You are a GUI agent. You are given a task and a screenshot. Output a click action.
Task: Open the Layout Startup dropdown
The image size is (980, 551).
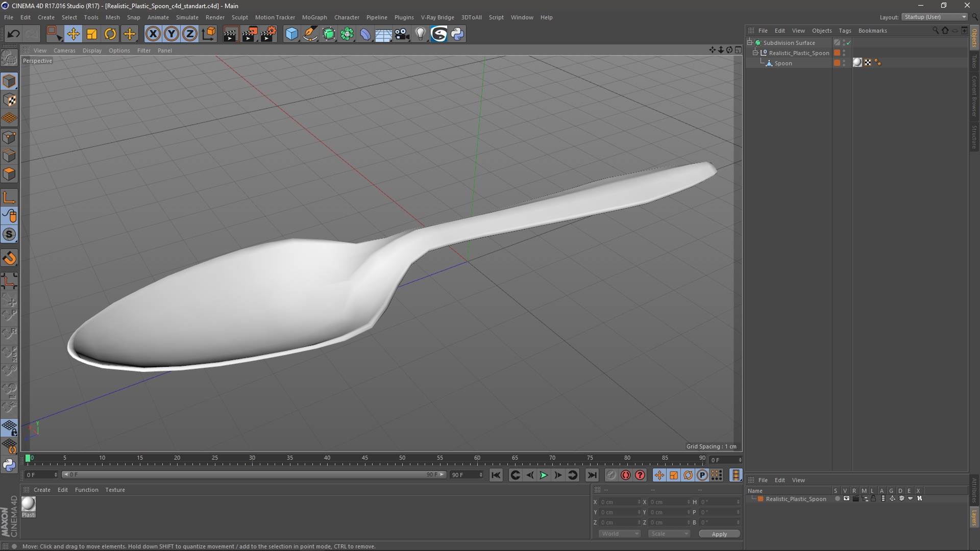point(935,17)
